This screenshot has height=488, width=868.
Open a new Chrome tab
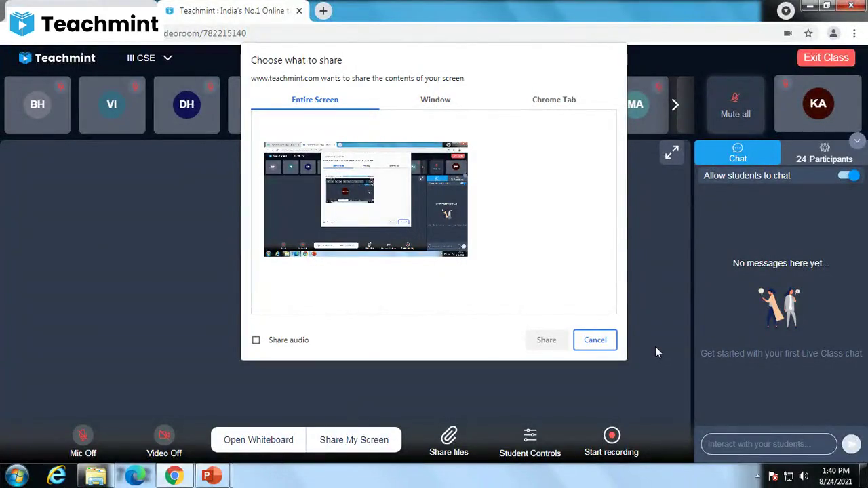click(x=323, y=11)
